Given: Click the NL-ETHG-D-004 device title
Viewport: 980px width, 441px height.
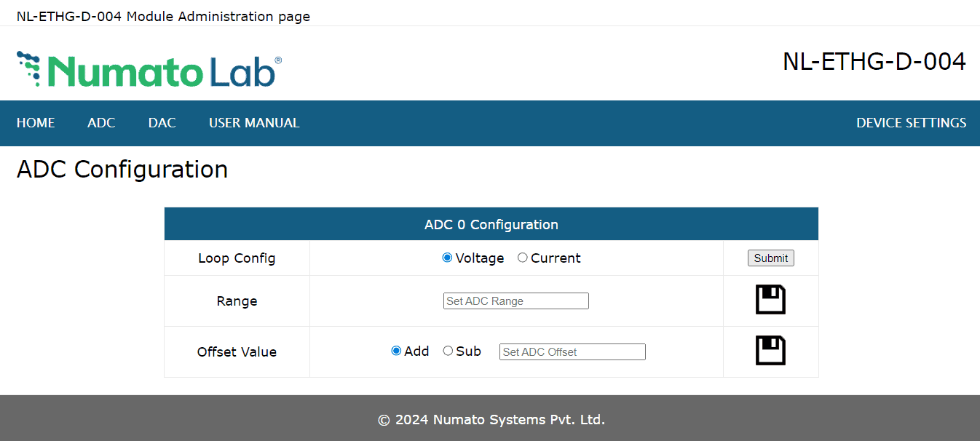Looking at the screenshot, I should click(x=874, y=62).
